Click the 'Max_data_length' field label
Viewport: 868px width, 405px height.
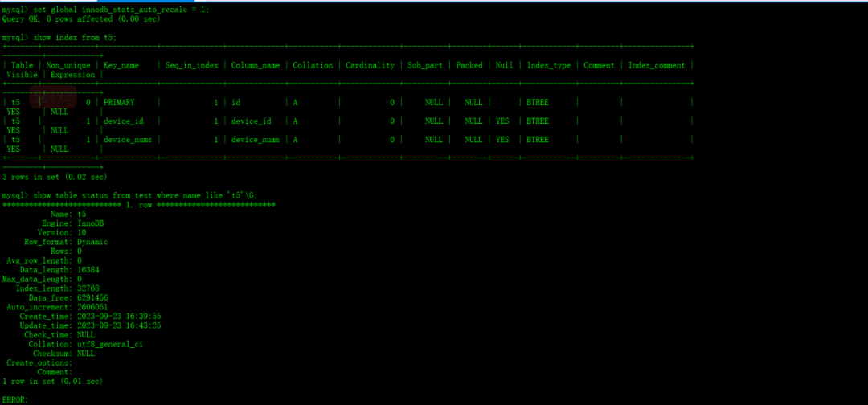tap(37, 280)
